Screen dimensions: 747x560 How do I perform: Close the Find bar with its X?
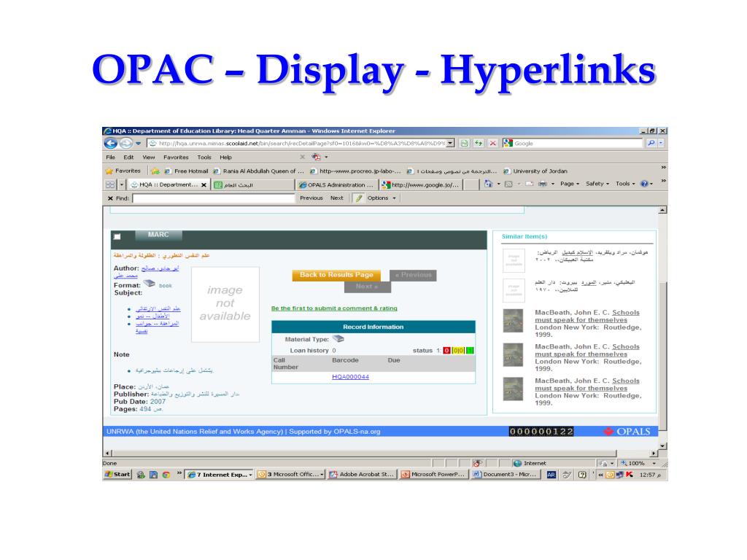[x=110, y=198]
